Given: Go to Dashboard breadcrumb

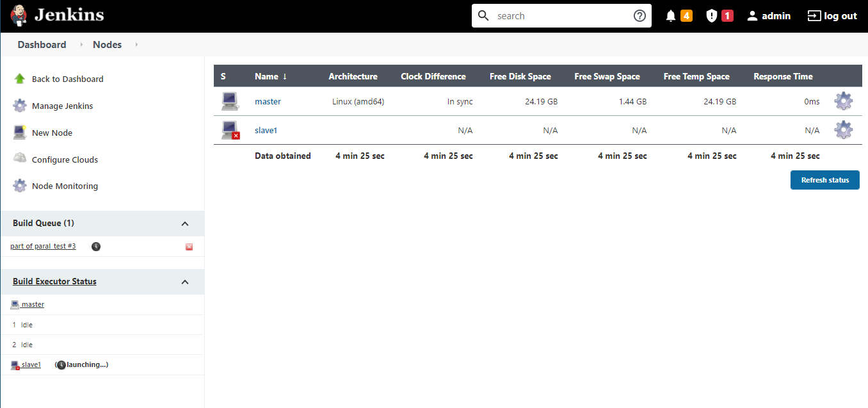Looking at the screenshot, I should point(42,45).
